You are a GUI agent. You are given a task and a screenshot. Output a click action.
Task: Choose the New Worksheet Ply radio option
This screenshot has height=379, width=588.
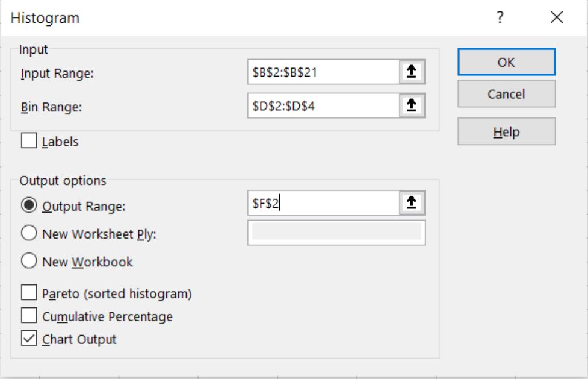pos(29,233)
